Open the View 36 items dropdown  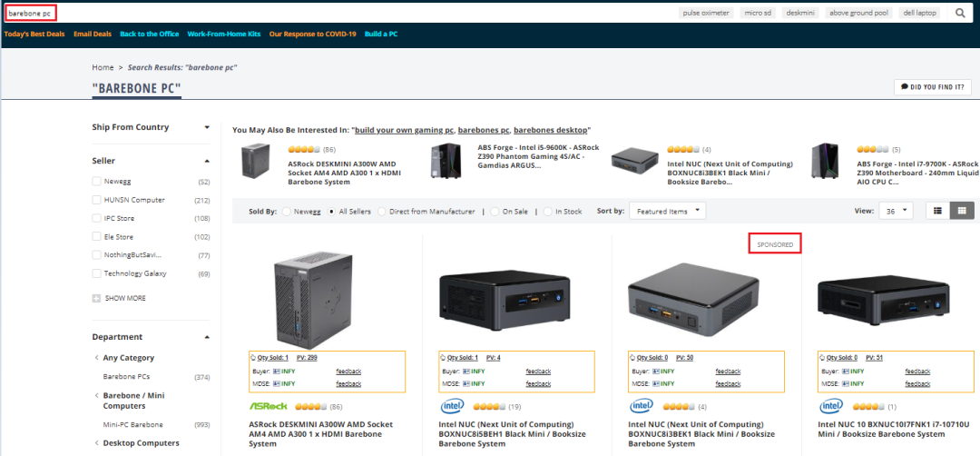point(896,212)
